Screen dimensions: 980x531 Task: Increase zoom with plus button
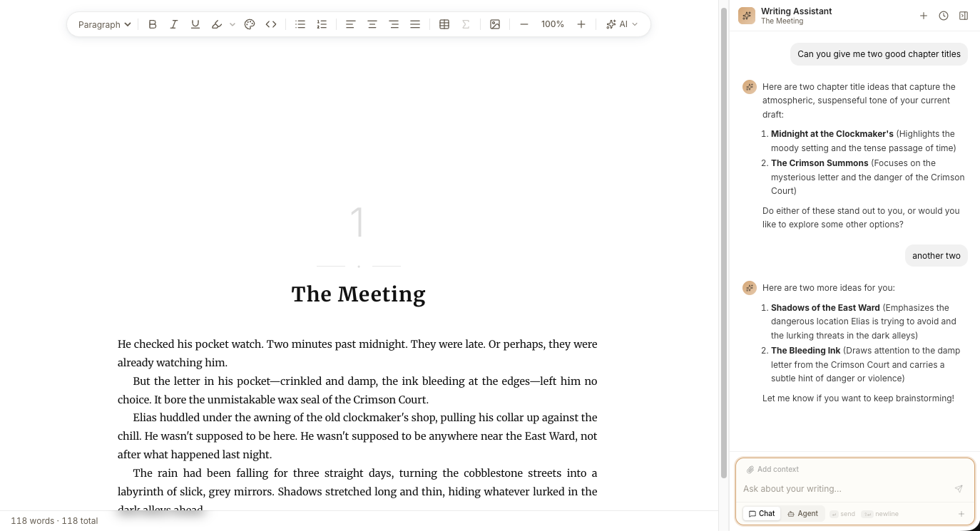coord(581,24)
